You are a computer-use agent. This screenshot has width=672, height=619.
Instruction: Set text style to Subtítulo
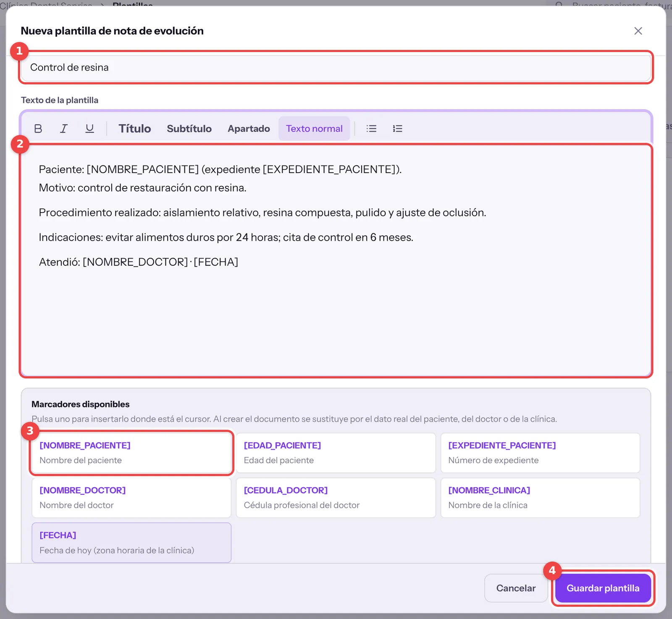coord(189,129)
